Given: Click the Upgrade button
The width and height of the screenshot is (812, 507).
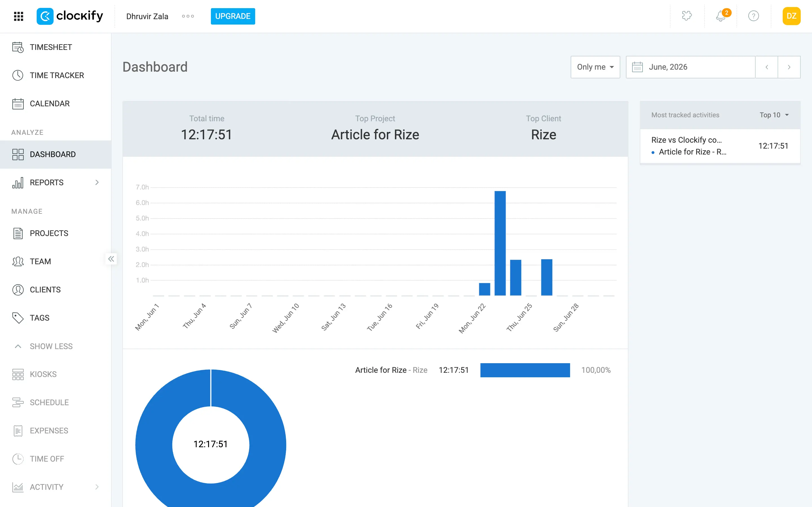Looking at the screenshot, I should [x=233, y=16].
